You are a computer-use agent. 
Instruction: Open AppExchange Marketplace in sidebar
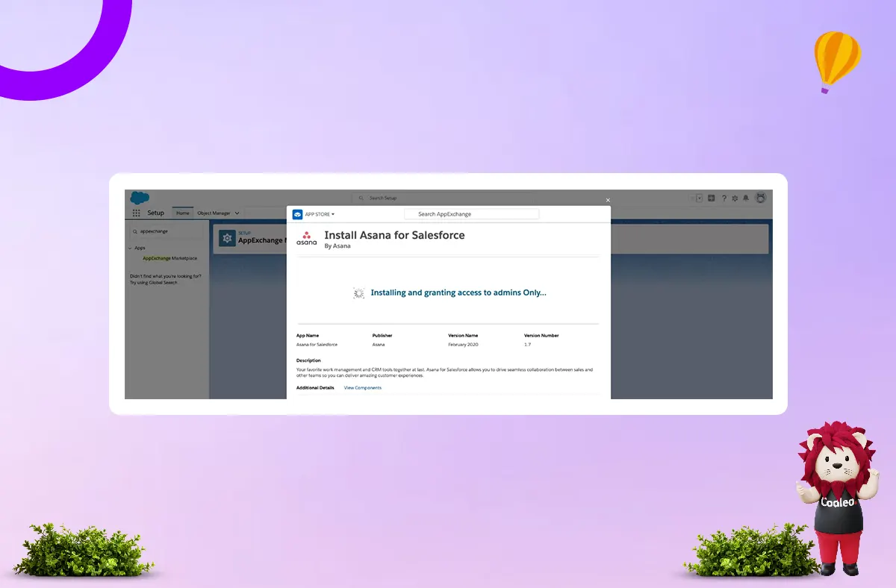pos(170,258)
